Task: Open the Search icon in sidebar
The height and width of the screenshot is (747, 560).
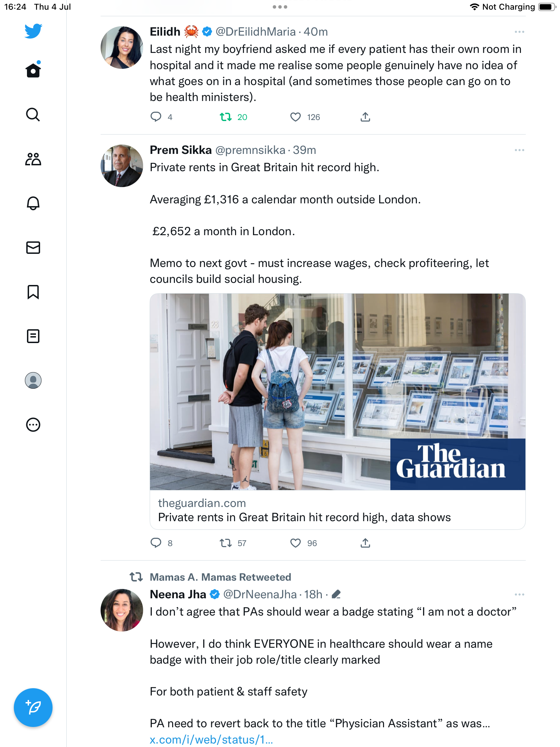Action: [x=33, y=115]
